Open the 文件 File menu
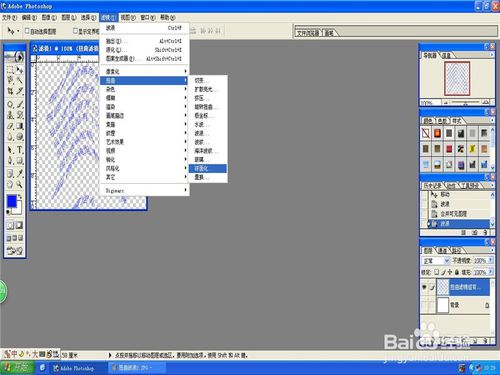Image resolution: width=500 pixels, height=375 pixels. (9, 17)
